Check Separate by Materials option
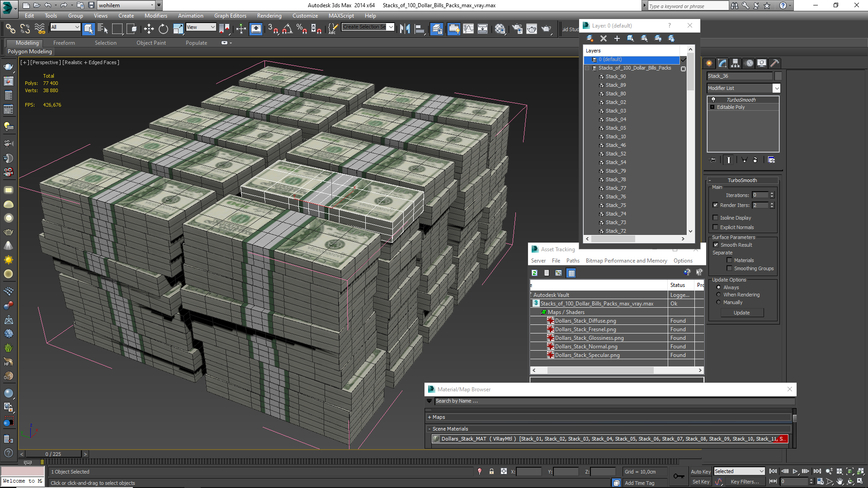Image resolution: width=868 pixels, height=488 pixels. (729, 260)
